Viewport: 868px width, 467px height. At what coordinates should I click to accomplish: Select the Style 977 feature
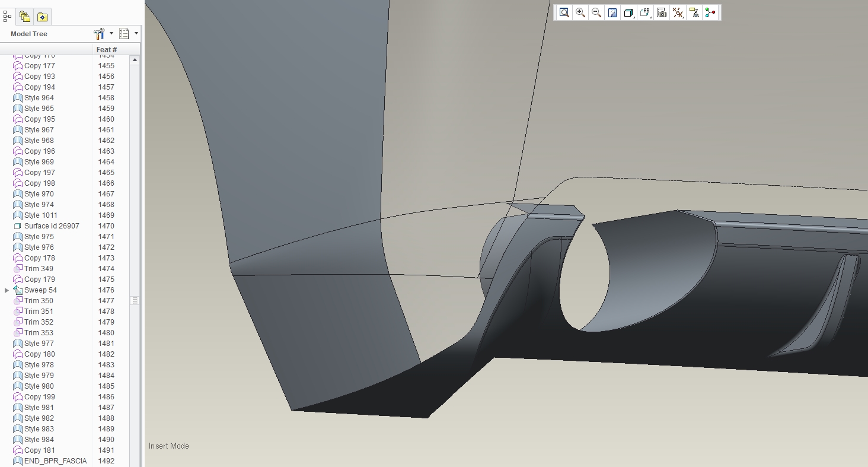[39, 344]
